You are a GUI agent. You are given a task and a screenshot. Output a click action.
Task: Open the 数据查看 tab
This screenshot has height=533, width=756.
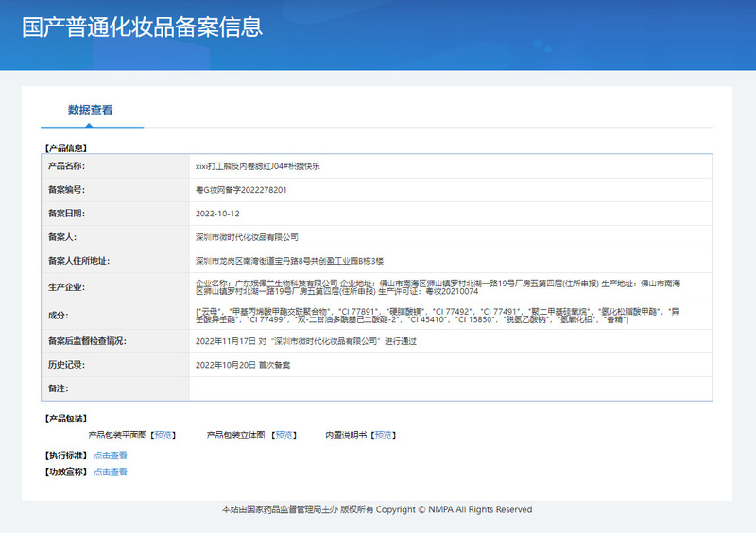pos(90,111)
